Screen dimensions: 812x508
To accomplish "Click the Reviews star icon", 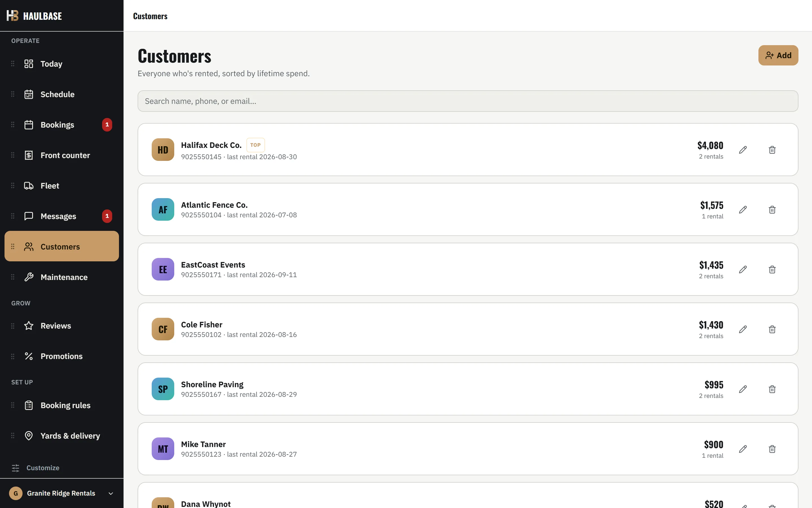I will (x=29, y=326).
